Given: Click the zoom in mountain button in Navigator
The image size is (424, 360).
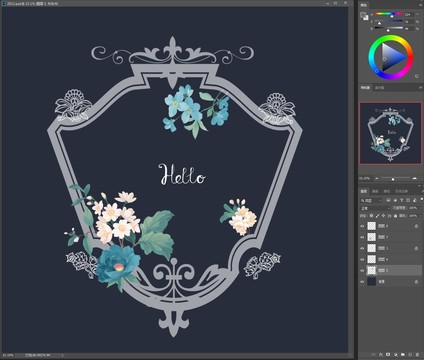Looking at the screenshot, I should coord(415,179).
